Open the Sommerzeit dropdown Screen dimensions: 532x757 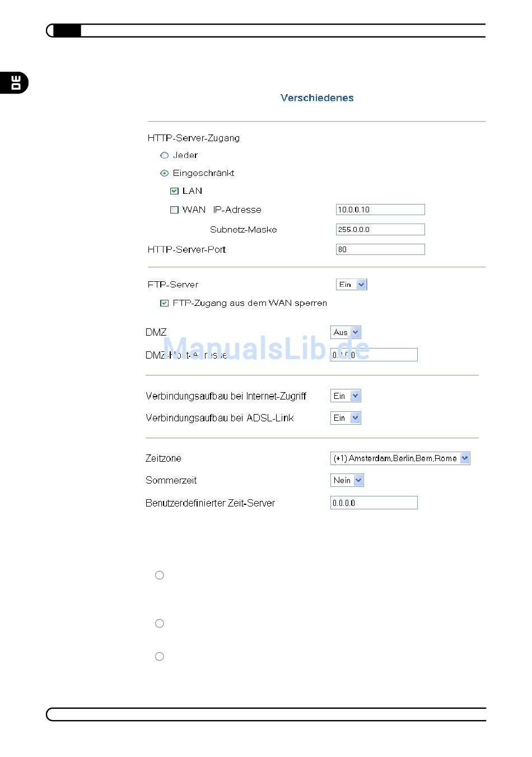pos(347,480)
